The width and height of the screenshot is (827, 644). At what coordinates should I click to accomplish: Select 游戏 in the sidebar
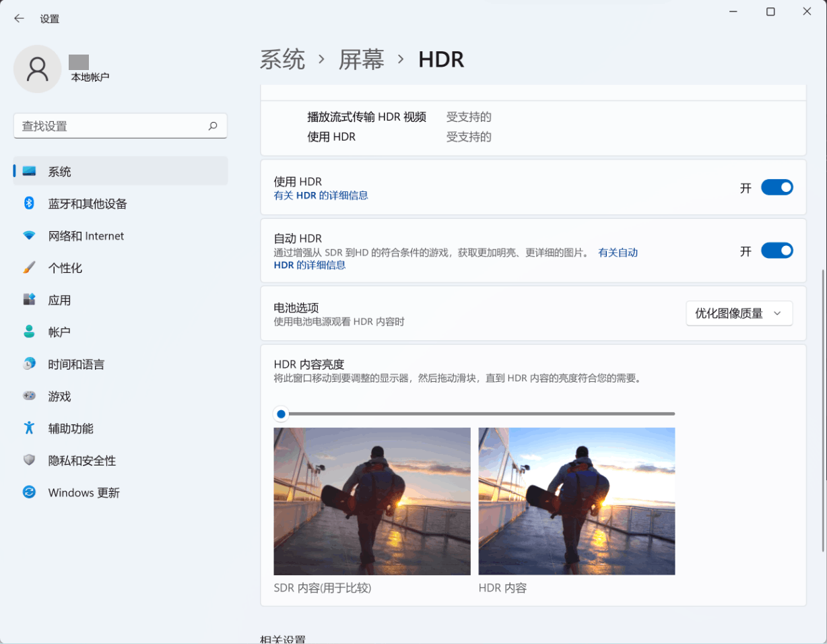(x=121, y=396)
